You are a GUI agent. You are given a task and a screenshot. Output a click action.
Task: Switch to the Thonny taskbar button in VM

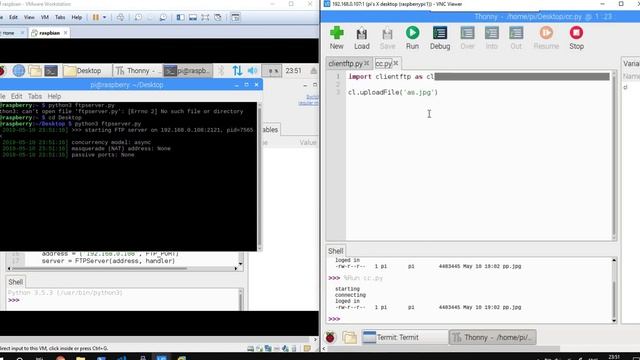point(138,71)
